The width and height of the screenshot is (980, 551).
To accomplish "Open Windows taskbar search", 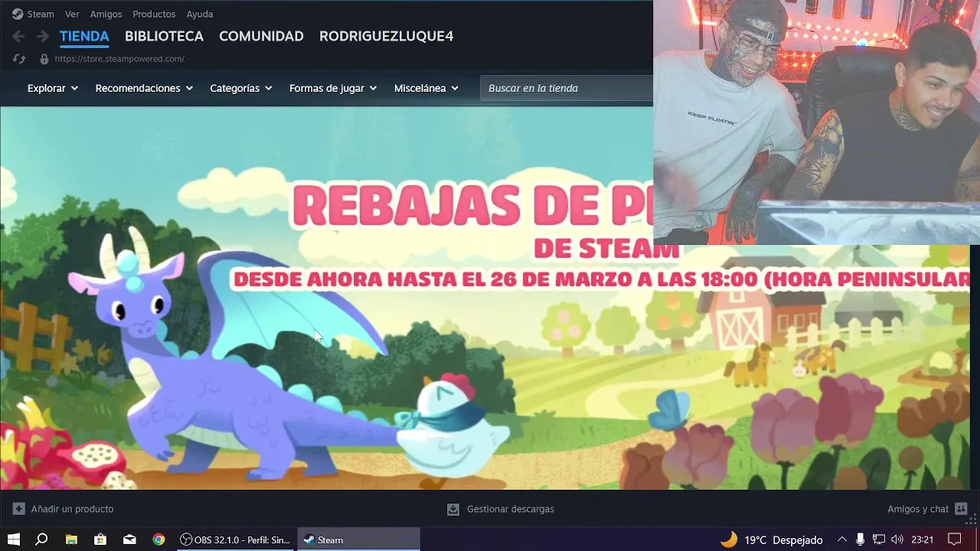I will (x=42, y=540).
